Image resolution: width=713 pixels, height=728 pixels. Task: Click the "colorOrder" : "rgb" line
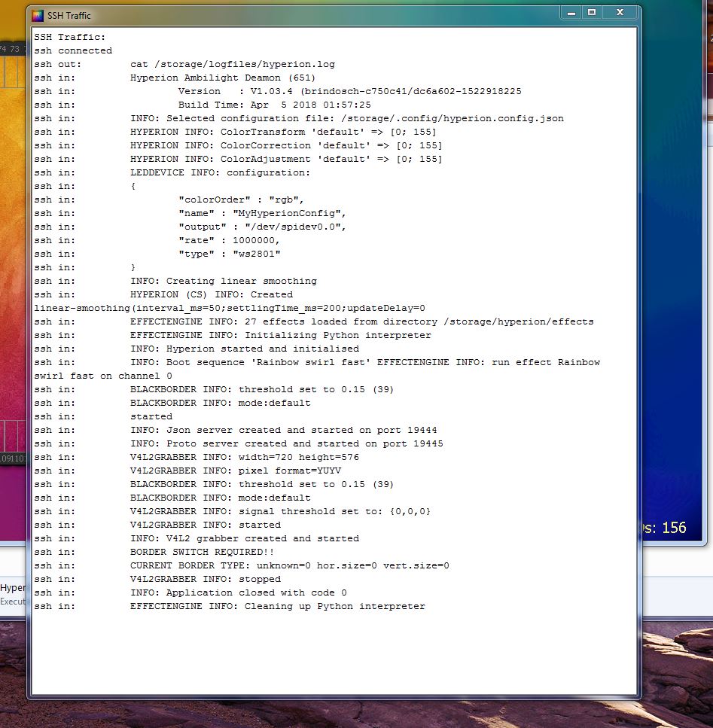[240, 200]
